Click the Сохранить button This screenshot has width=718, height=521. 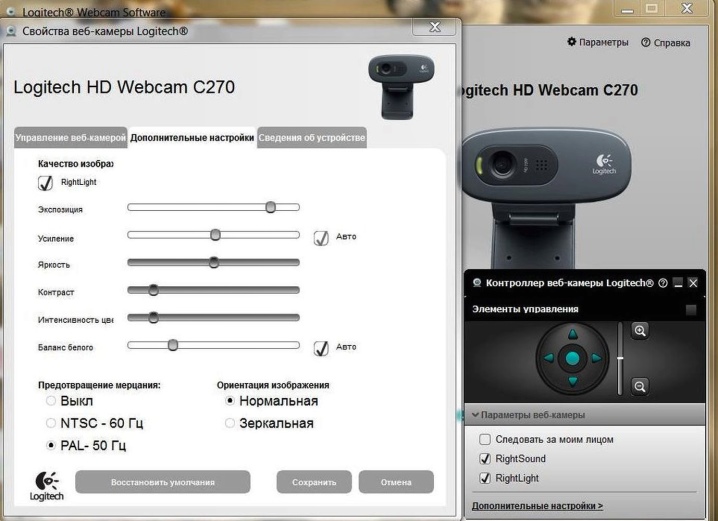pos(314,482)
